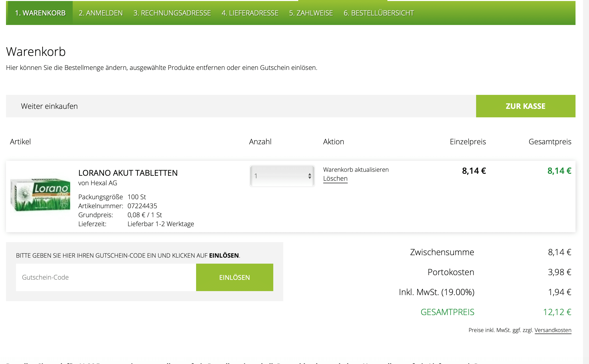Select article number 07224435 text
The image size is (589, 364).
point(142,206)
